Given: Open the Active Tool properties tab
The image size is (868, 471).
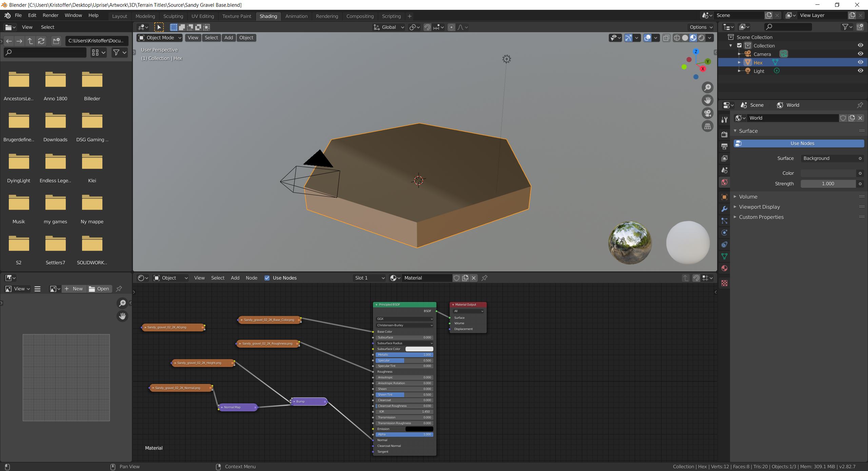Looking at the screenshot, I should point(724,120).
